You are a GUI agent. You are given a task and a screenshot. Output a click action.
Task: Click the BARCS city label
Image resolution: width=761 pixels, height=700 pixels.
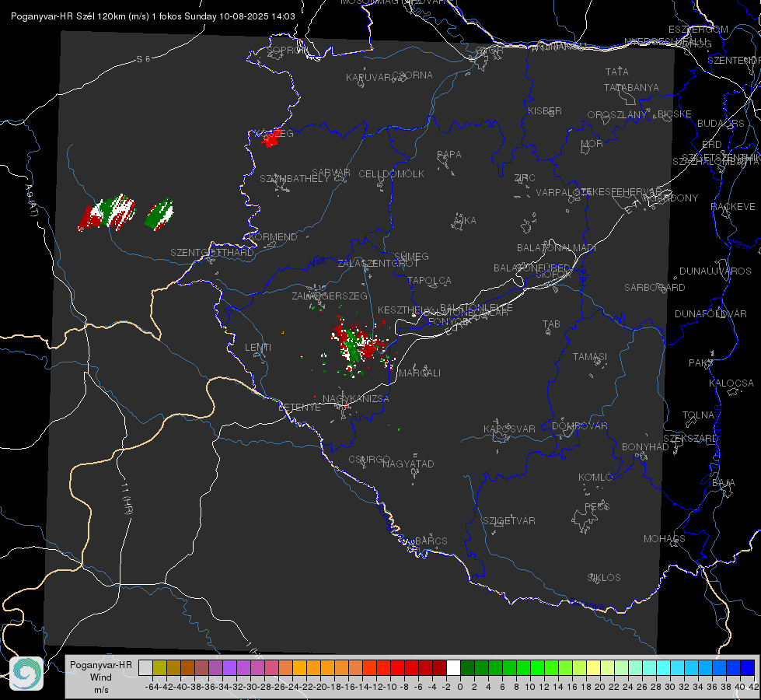pyautogui.click(x=431, y=541)
